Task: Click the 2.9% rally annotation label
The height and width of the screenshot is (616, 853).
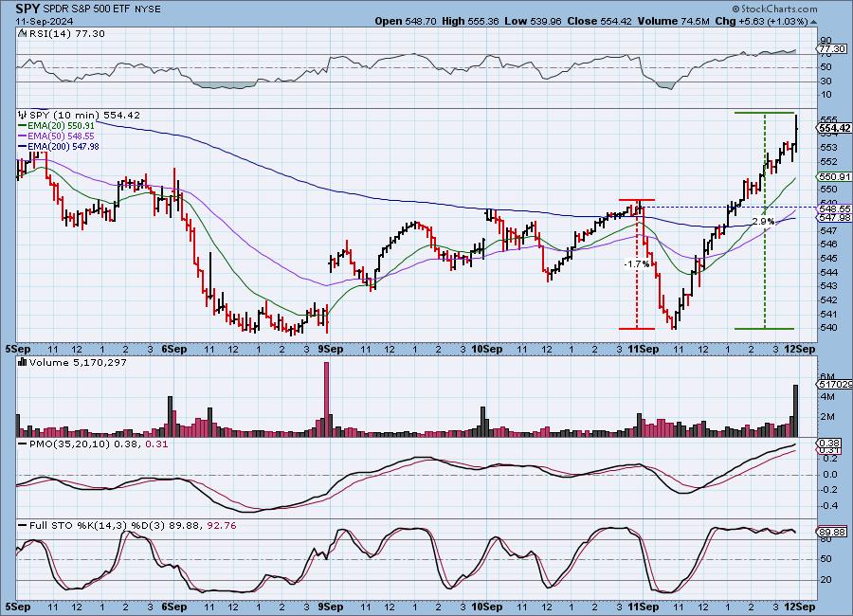Action: 763,222
